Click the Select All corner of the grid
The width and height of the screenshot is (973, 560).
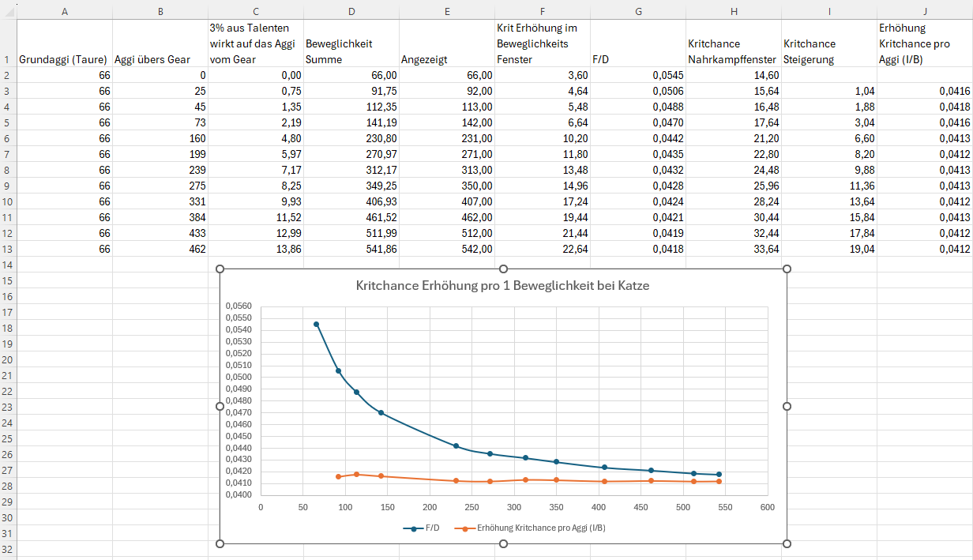click(8, 10)
